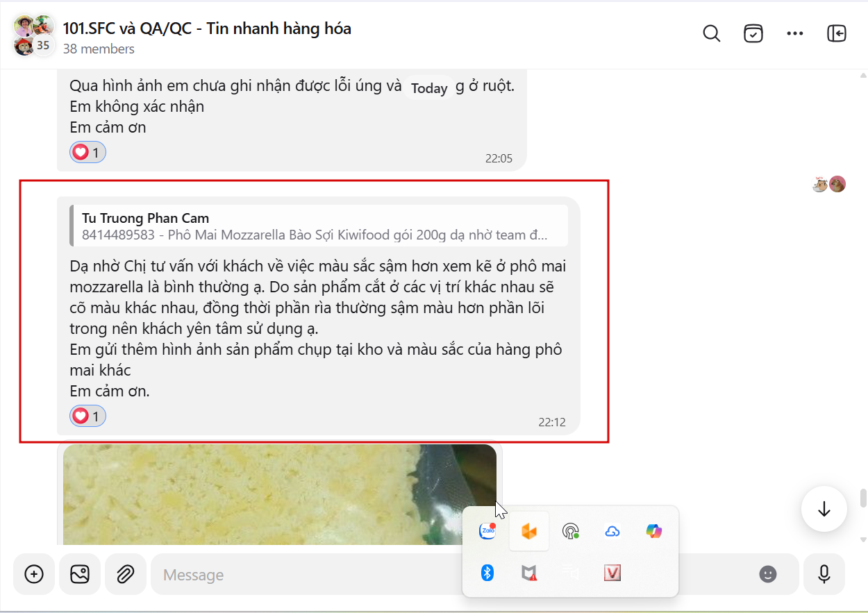The image size is (868, 613).
Task: Open McAfee warning tray icon
Action: coord(529,573)
